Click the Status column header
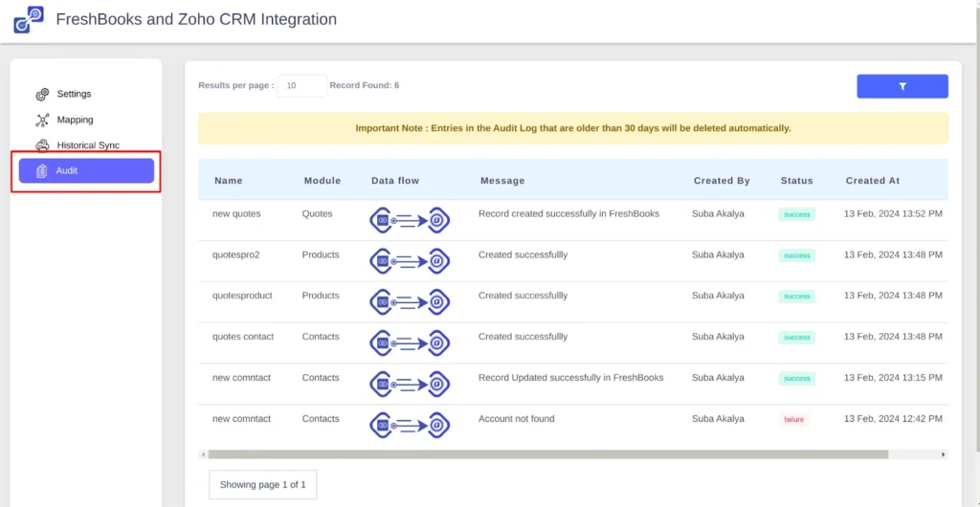 coord(797,181)
